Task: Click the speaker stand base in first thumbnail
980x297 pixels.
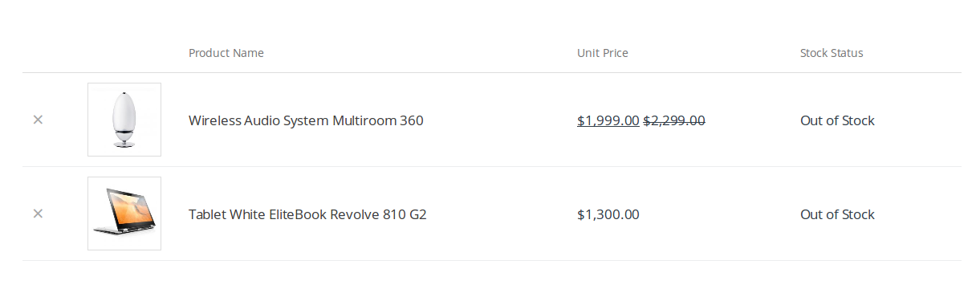Action: pos(124,145)
